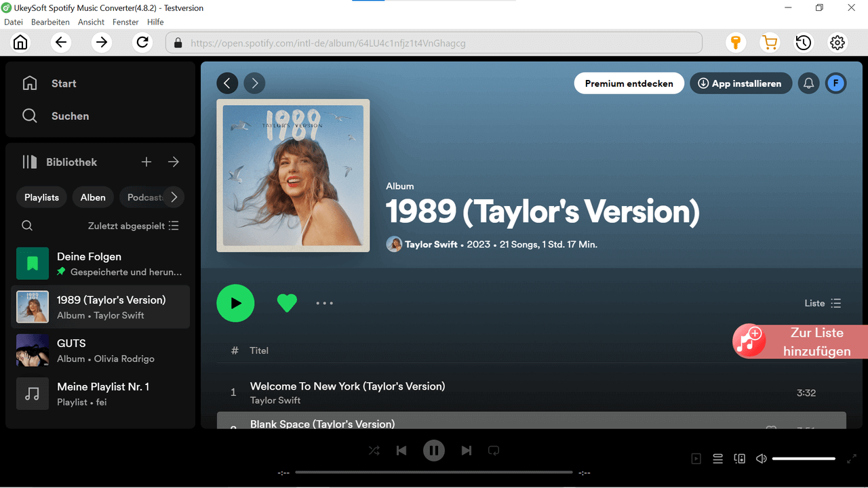Open the now playing view icon
868x488 pixels.
click(696, 459)
